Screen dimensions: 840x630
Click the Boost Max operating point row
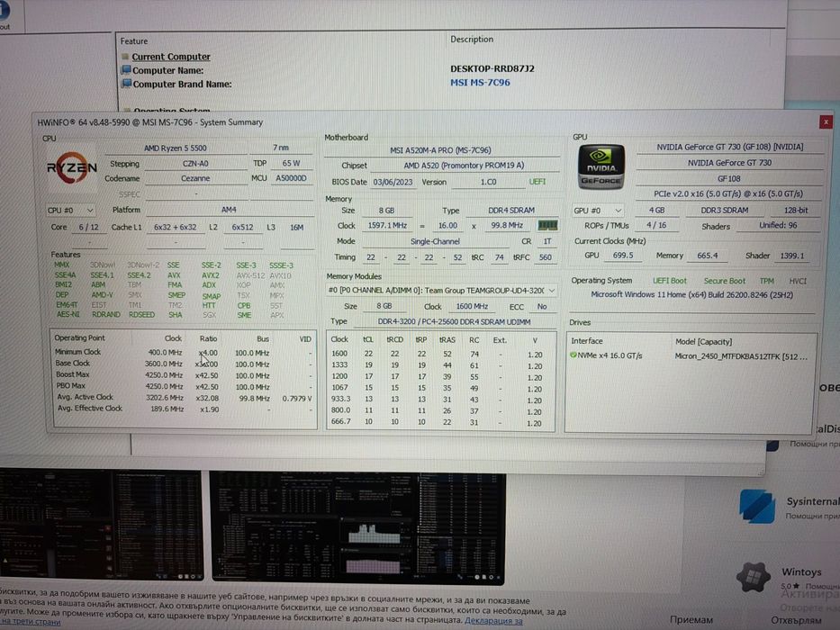tap(184, 375)
